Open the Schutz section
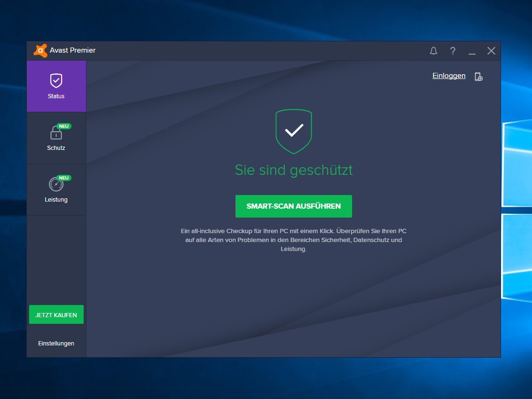 [56, 138]
